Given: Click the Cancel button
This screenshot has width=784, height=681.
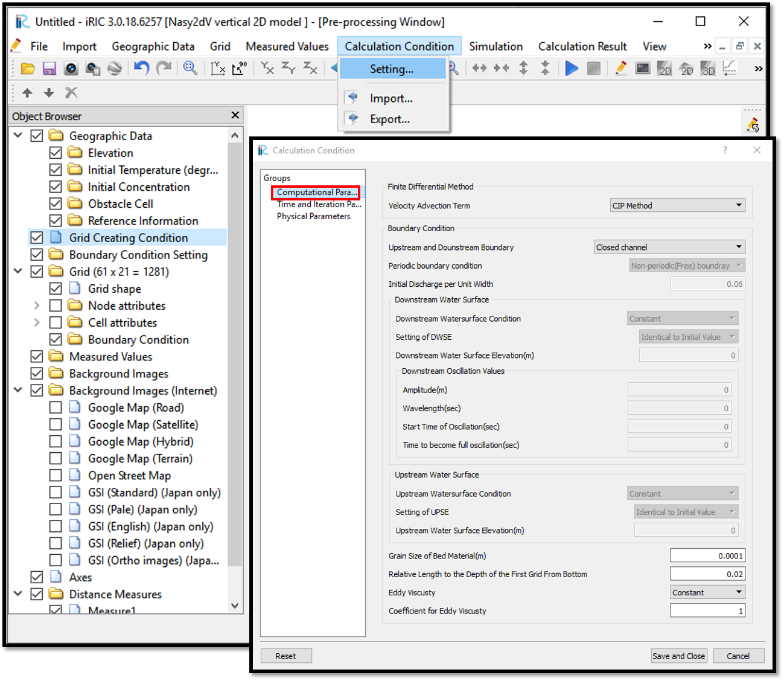Looking at the screenshot, I should (x=739, y=656).
